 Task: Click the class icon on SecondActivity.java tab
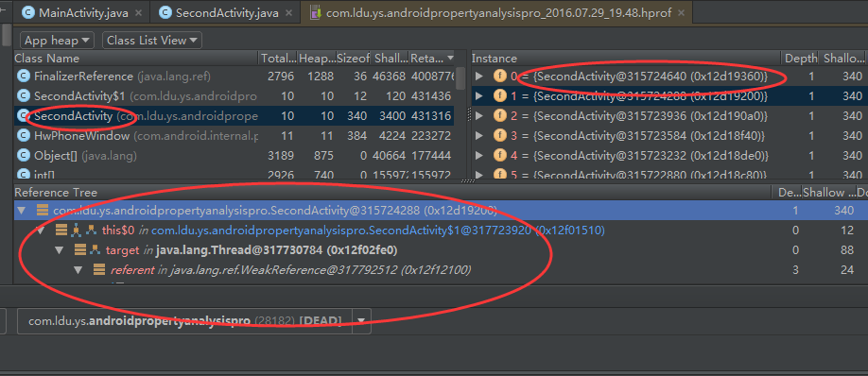(165, 12)
